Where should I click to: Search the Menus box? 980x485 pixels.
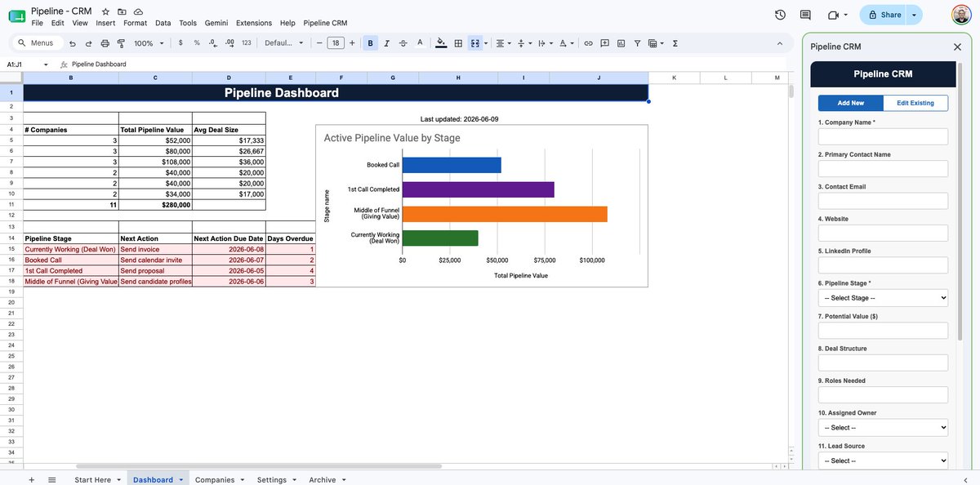pyautogui.click(x=36, y=42)
